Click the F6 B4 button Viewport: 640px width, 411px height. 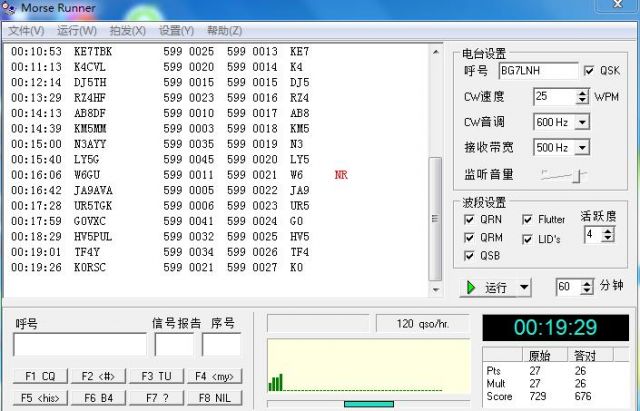tap(98, 398)
